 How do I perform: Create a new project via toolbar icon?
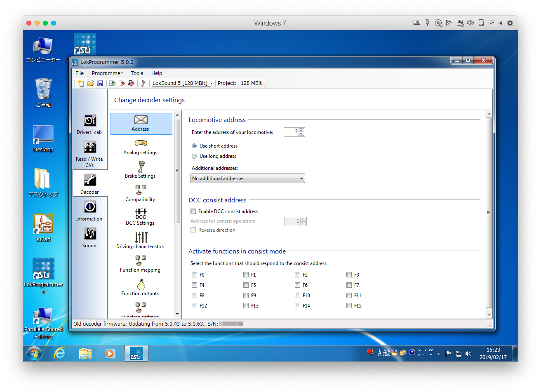[81, 83]
